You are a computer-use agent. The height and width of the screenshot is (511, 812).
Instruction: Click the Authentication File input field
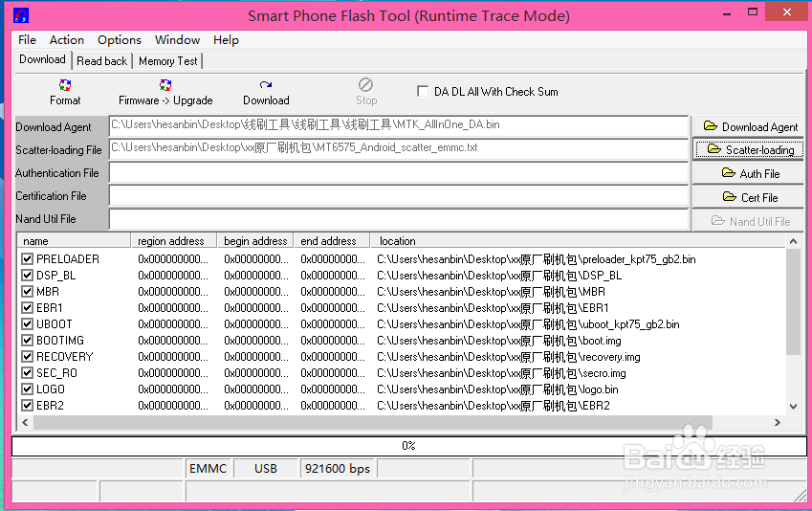click(x=398, y=172)
